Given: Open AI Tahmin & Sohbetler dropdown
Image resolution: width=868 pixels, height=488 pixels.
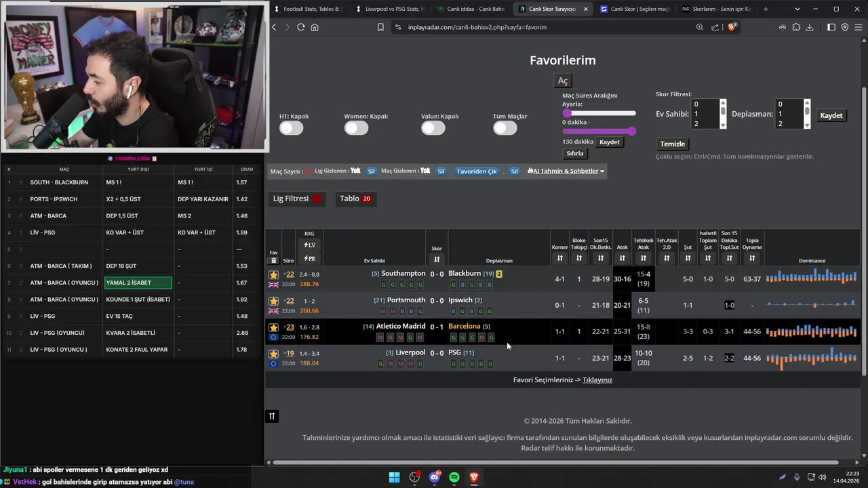Looking at the screenshot, I should pyautogui.click(x=566, y=171).
